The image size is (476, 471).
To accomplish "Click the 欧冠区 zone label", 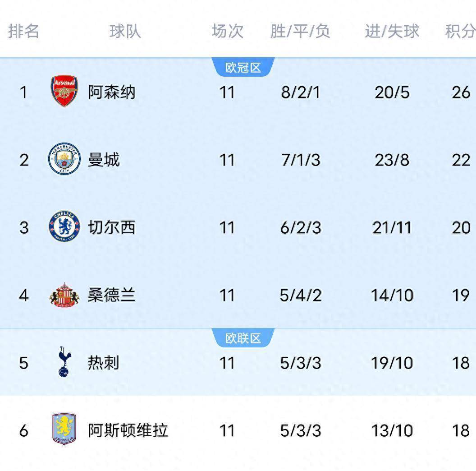I will [x=243, y=68].
